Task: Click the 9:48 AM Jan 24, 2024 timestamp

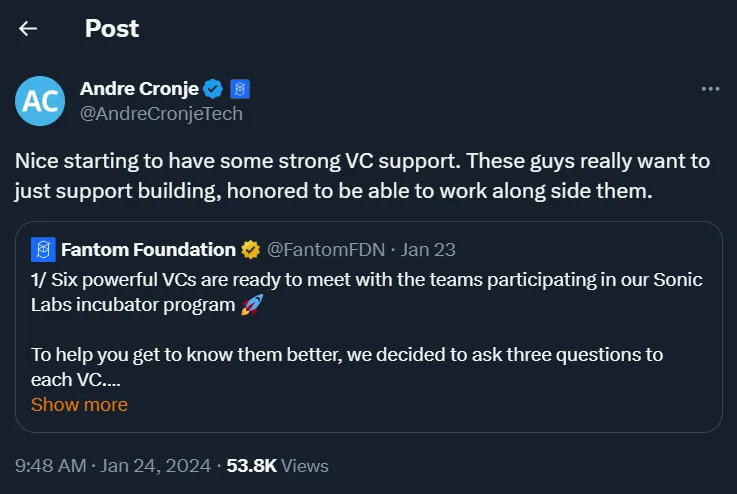Action: click(x=113, y=466)
